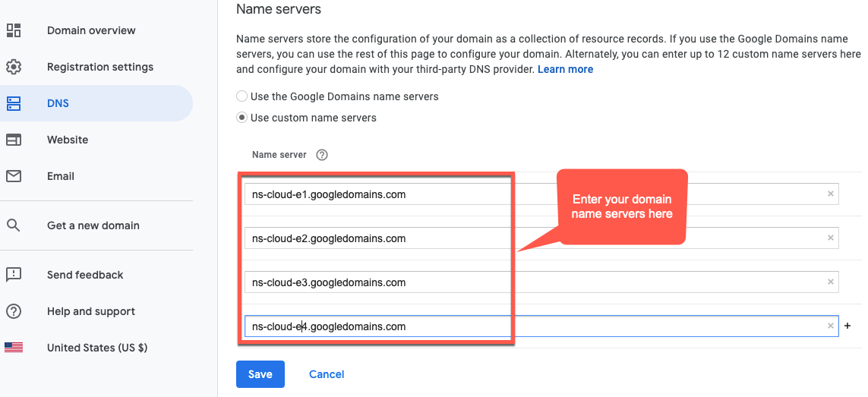The image size is (868, 397).
Task: Open United States (US $) region selector
Action: tap(96, 348)
